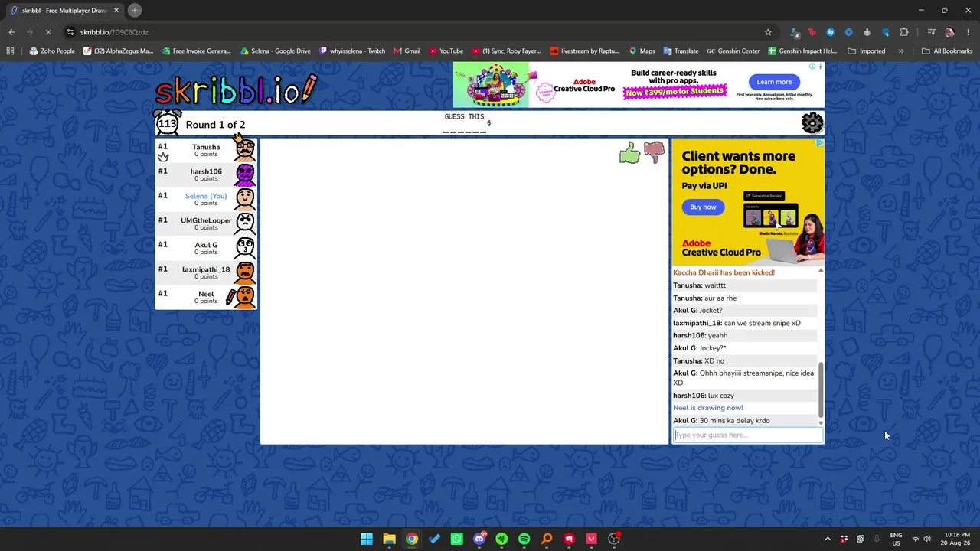Open WhatsApp from the taskbar
This screenshot has width=980, height=551.
[x=457, y=539]
